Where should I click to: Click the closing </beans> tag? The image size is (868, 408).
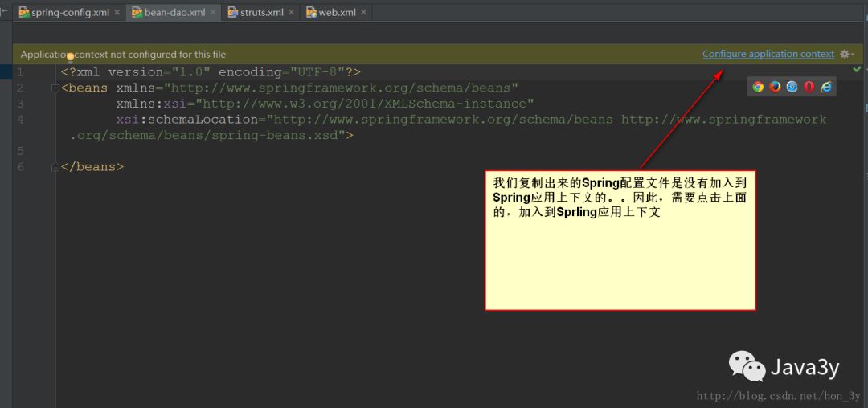(92, 166)
